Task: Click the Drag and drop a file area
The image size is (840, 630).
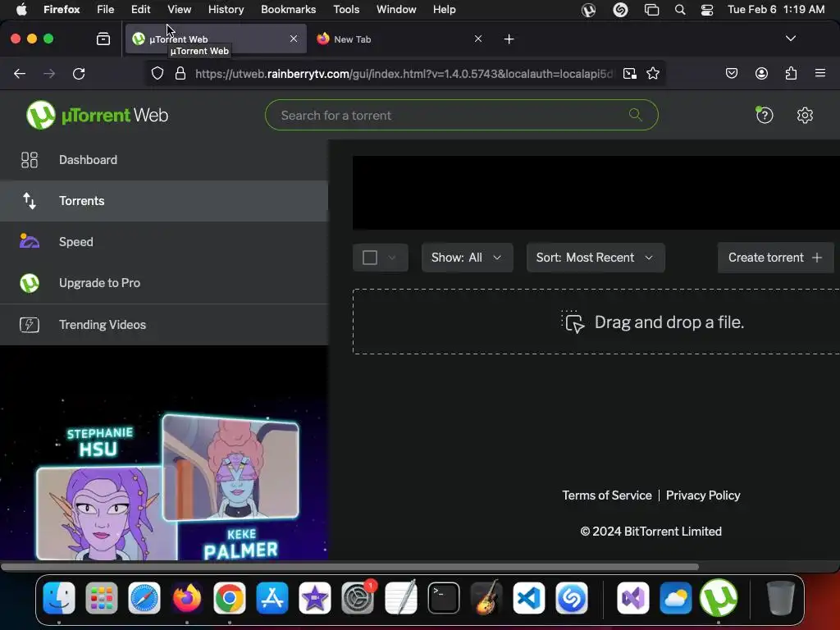Action: pos(596,322)
